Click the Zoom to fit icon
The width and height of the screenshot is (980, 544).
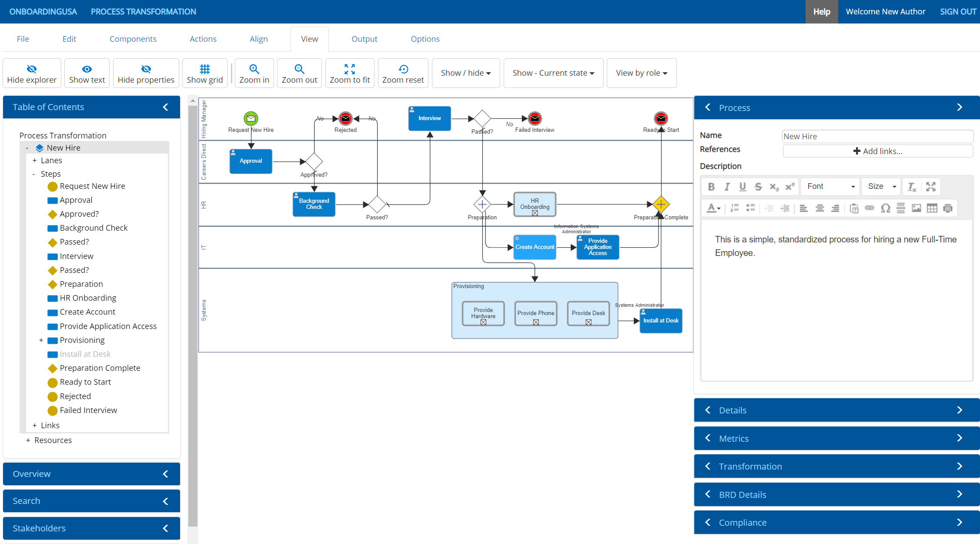tap(350, 69)
